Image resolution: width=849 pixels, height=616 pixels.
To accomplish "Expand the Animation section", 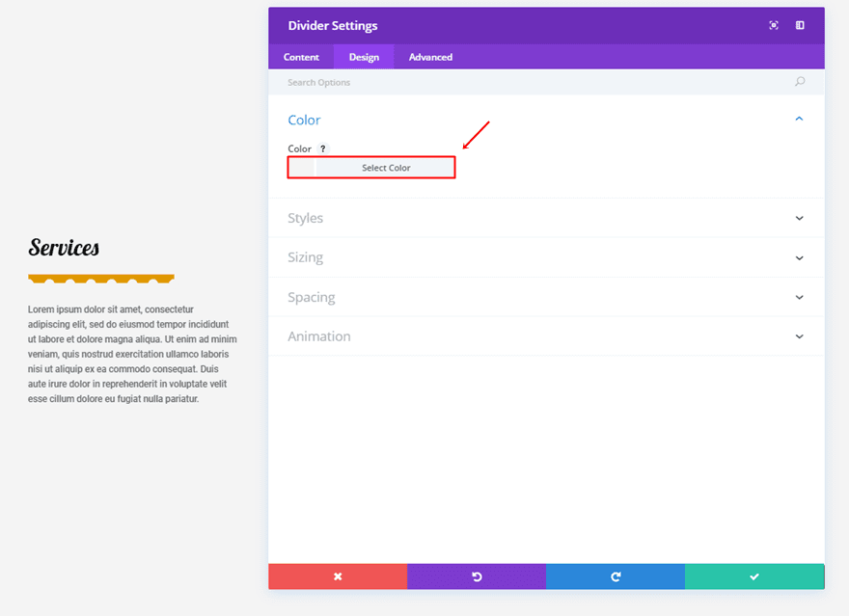I will (799, 336).
